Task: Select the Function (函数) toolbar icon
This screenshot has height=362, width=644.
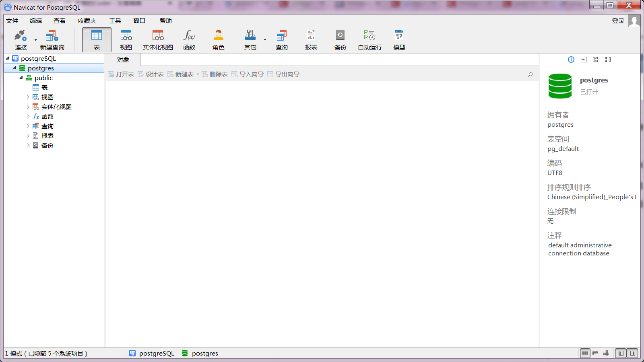Action: 189,40
